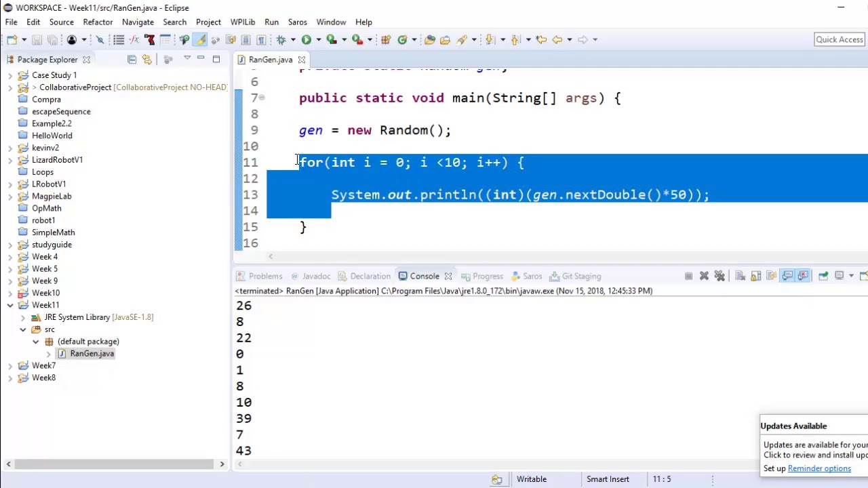Viewport: 868px width, 488px height.
Task: Switch to the Problems tab
Action: coord(265,276)
